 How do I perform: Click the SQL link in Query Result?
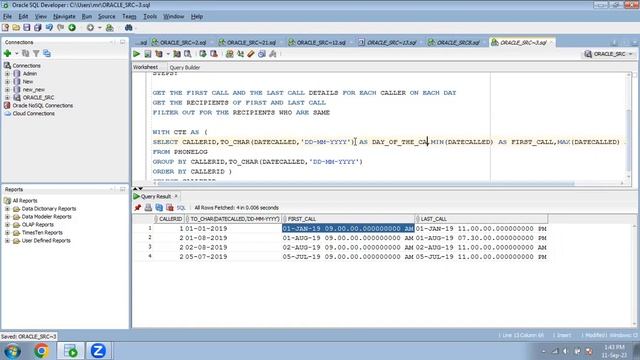pos(181,208)
